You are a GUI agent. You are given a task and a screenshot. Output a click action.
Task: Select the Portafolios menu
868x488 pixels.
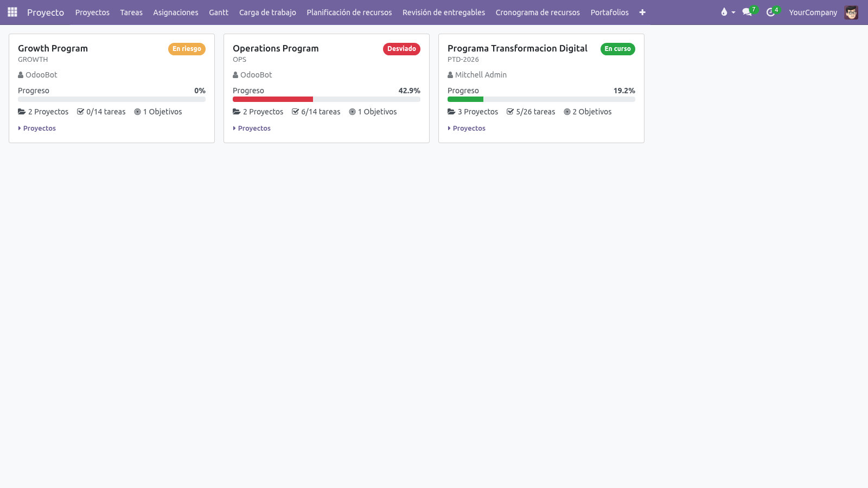[610, 12]
